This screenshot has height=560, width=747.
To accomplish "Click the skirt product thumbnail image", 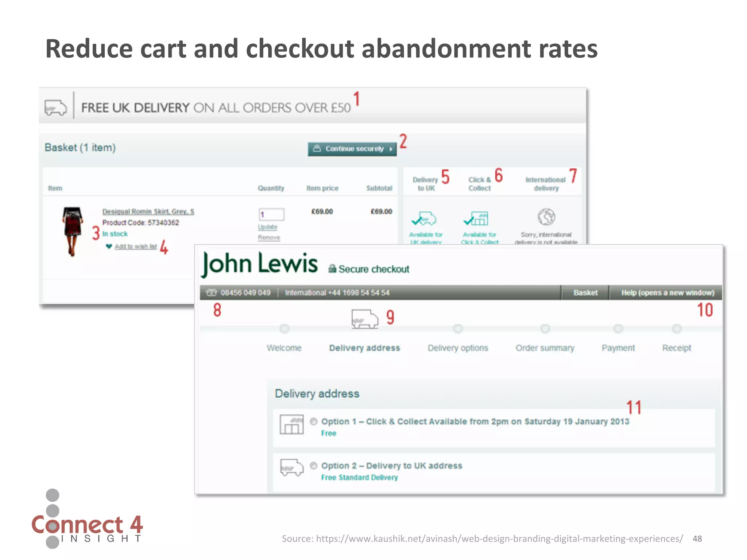I will pos(73,232).
